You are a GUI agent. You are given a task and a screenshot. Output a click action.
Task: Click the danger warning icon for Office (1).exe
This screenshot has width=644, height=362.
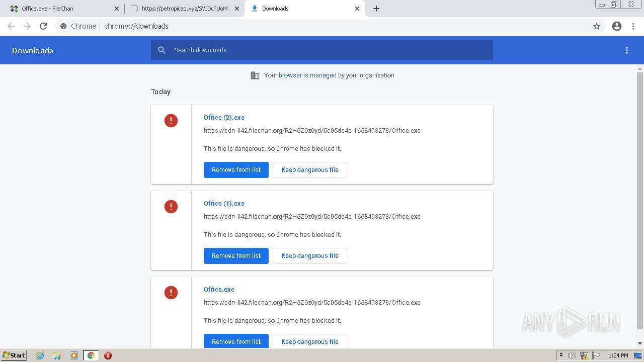[171, 207]
